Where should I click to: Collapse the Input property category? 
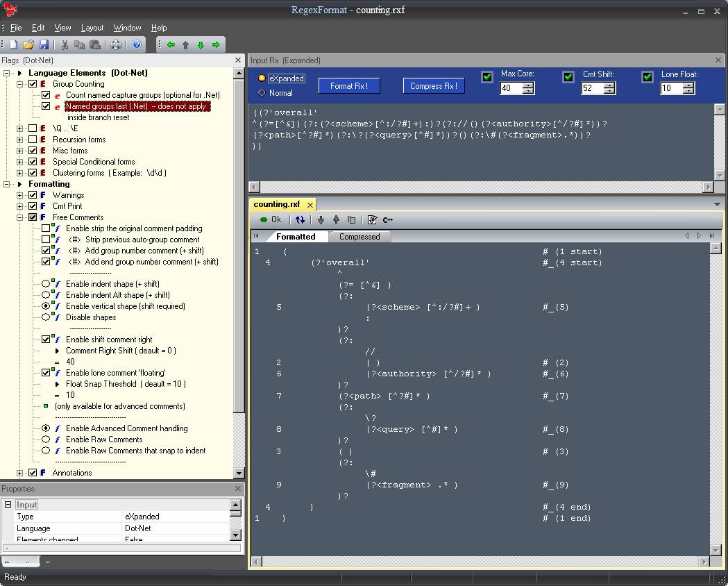[x=8, y=504]
